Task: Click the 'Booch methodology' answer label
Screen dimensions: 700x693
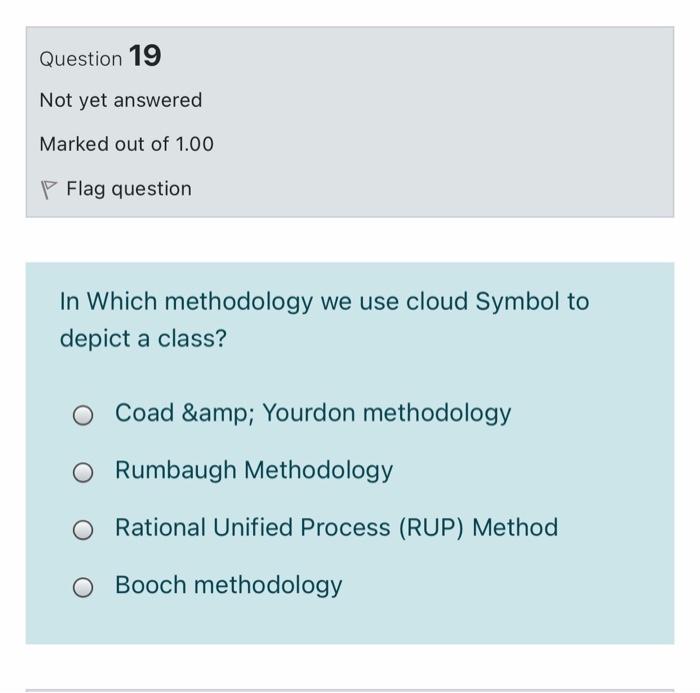Action: coord(229,585)
